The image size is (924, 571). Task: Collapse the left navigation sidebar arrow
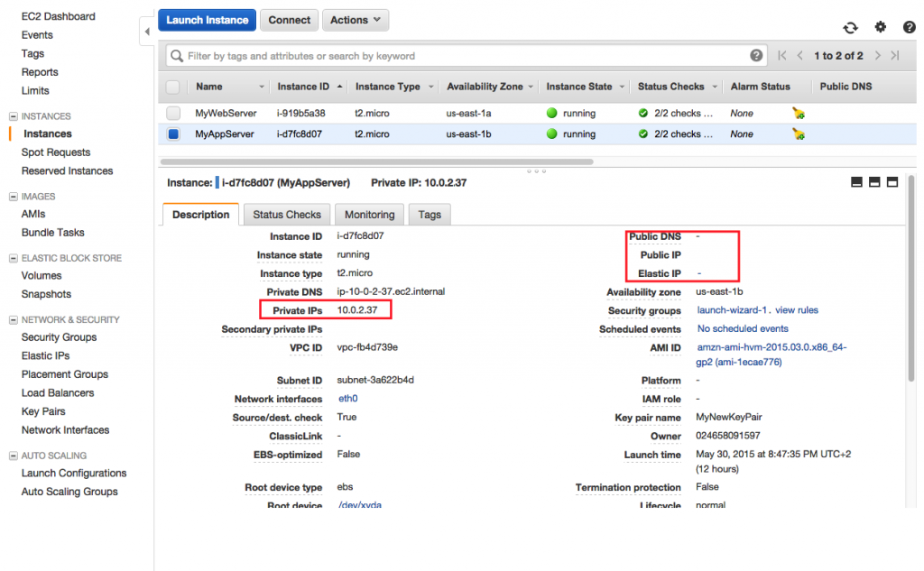147,32
